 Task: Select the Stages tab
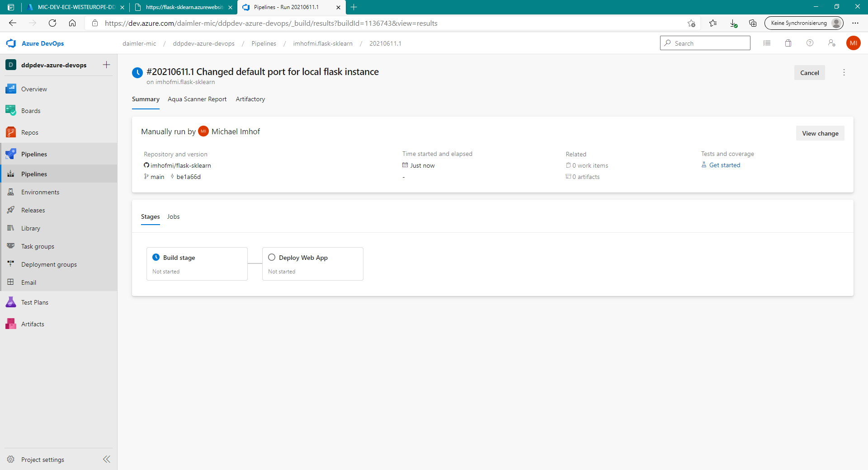pyautogui.click(x=151, y=216)
